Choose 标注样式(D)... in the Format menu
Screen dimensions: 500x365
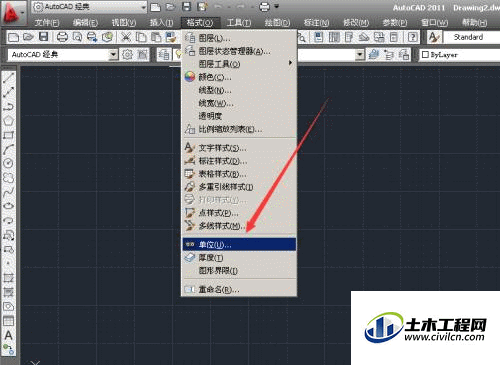coord(239,161)
